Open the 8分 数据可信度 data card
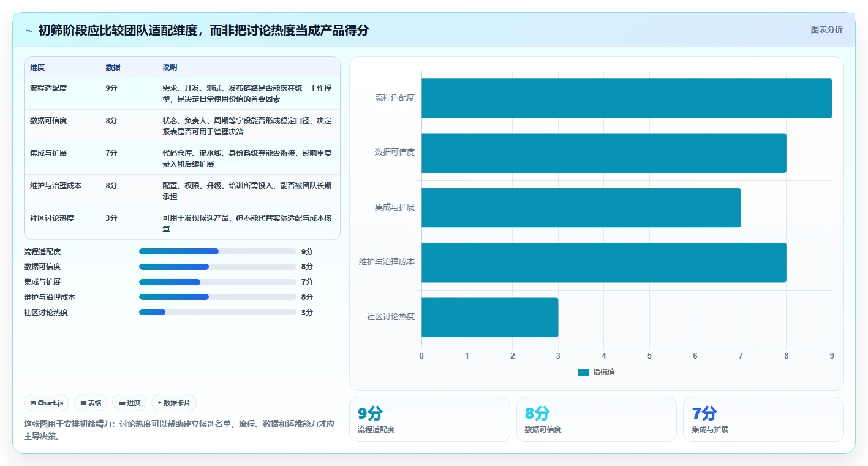This screenshot has width=868, height=466. click(x=597, y=419)
